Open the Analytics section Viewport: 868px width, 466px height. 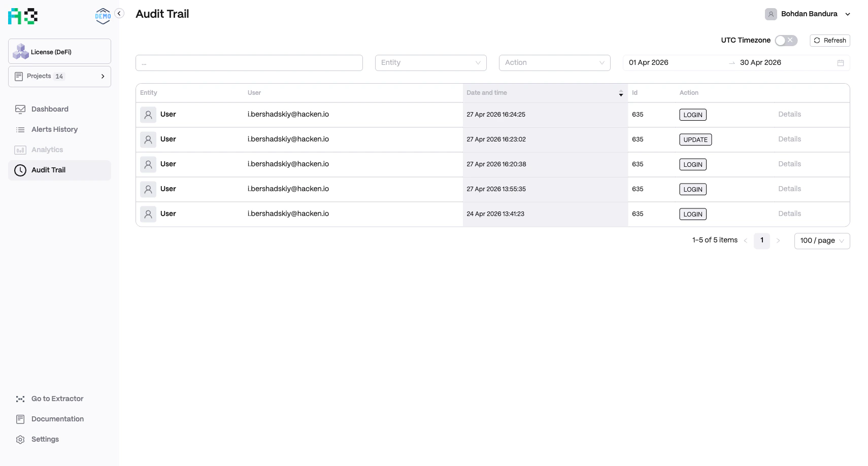pyautogui.click(x=59, y=150)
